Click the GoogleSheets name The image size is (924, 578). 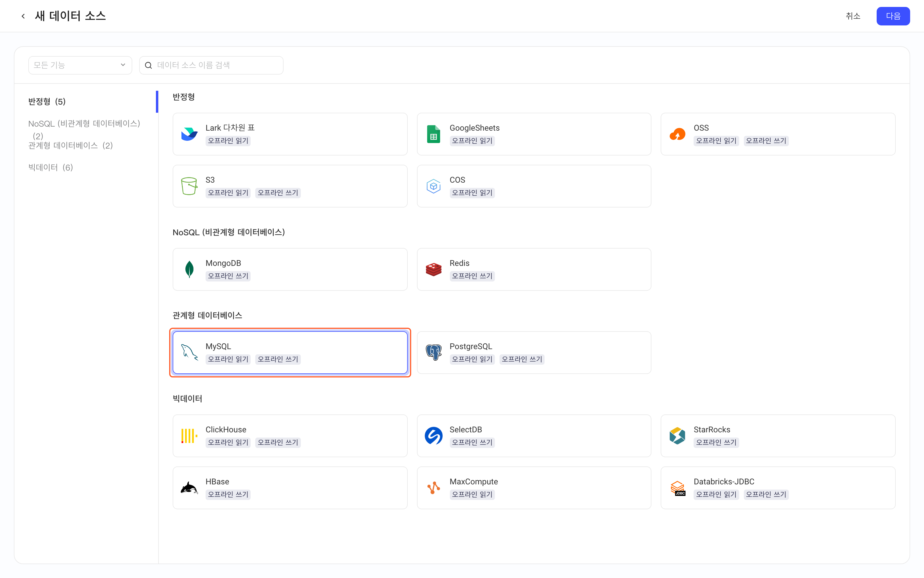(x=474, y=128)
